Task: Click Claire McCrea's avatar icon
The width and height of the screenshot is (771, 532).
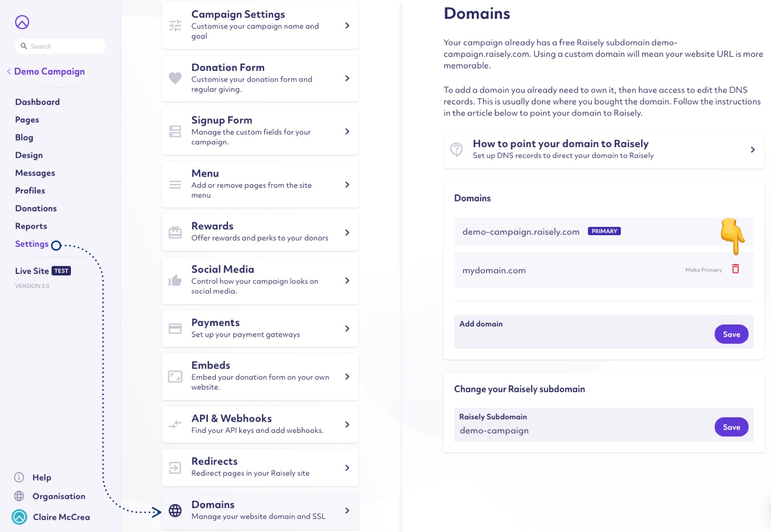Action: click(19, 517)
